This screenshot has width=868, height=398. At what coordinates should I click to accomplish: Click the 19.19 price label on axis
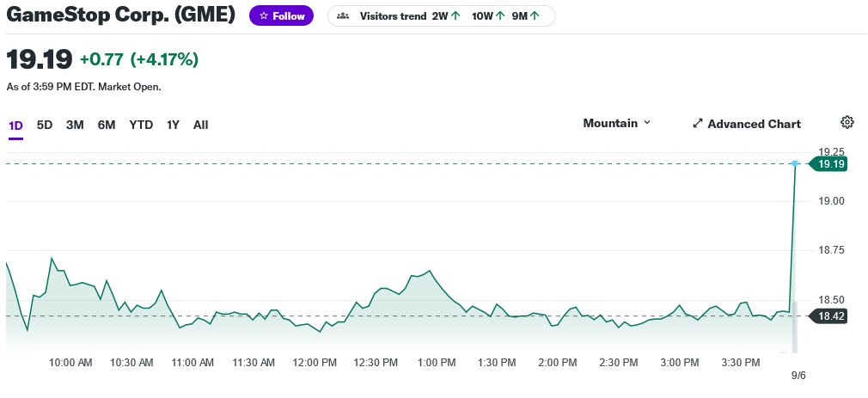(x=828, y=164)
